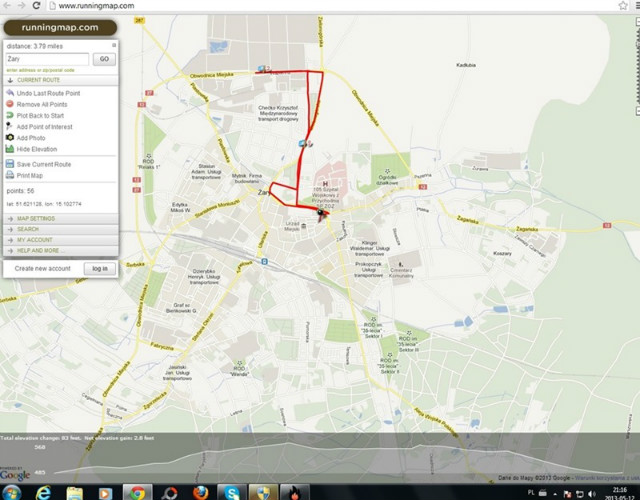Open Windows Media Player from taskbar
This screenshot has width=640, height=500.
point(105,493)
